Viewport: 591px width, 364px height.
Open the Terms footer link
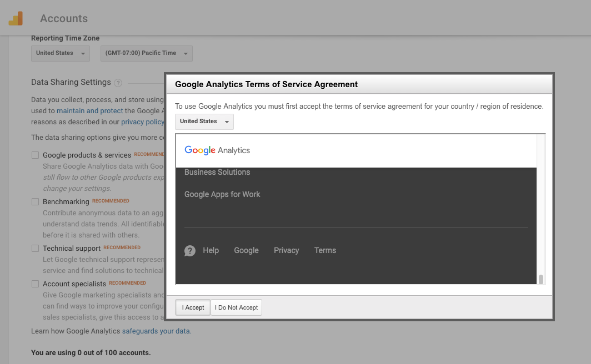[x=325, y=250]
